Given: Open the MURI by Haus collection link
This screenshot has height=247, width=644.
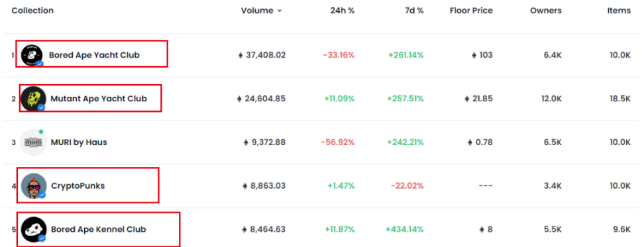Looking at the screenshot, I should (x=79, y=142).
